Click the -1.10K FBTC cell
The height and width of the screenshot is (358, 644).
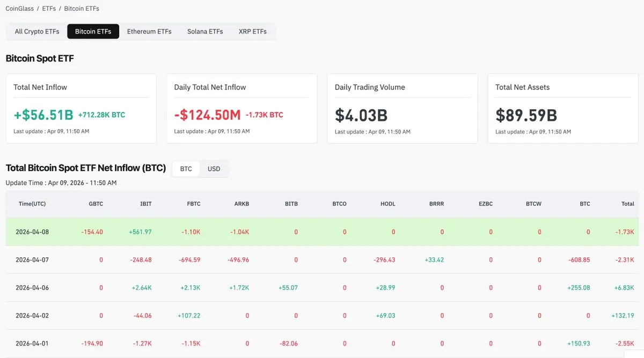191,232
